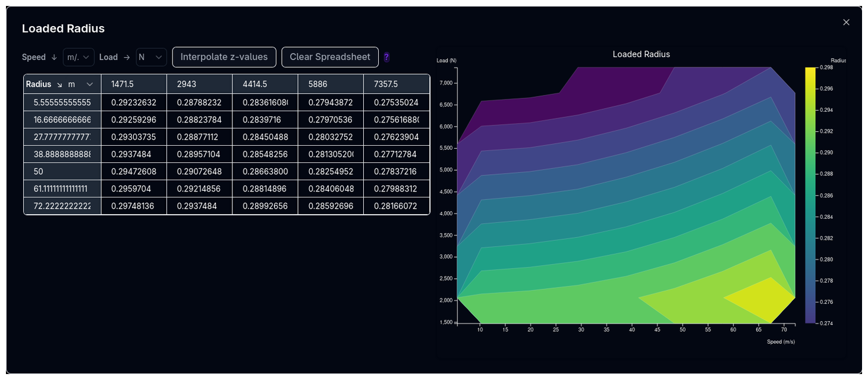The image size is (868, 380).
Task: Click the speed row header 50
Action: pyautogui.click(x=62, y=171)
